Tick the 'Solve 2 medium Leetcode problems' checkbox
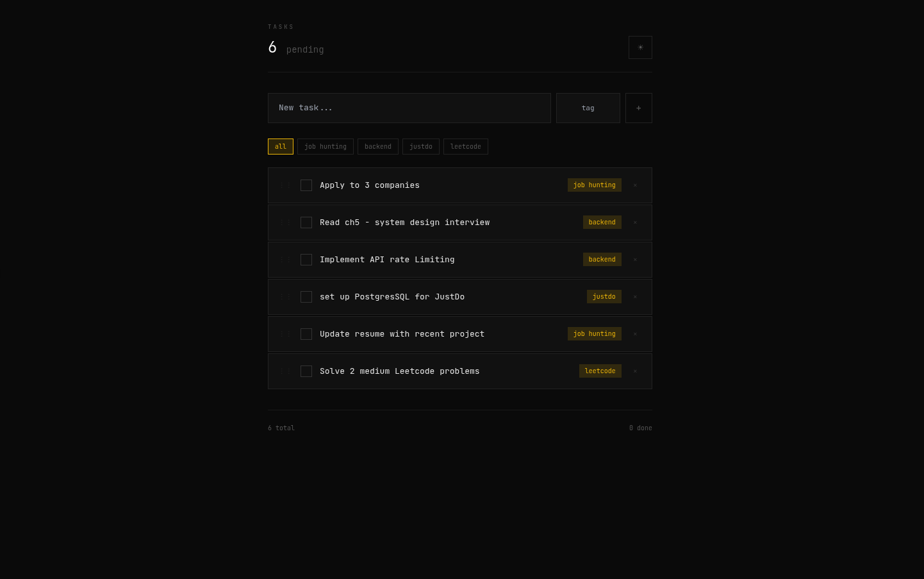This screenshot has width=924, height=579. pos(306,371)
